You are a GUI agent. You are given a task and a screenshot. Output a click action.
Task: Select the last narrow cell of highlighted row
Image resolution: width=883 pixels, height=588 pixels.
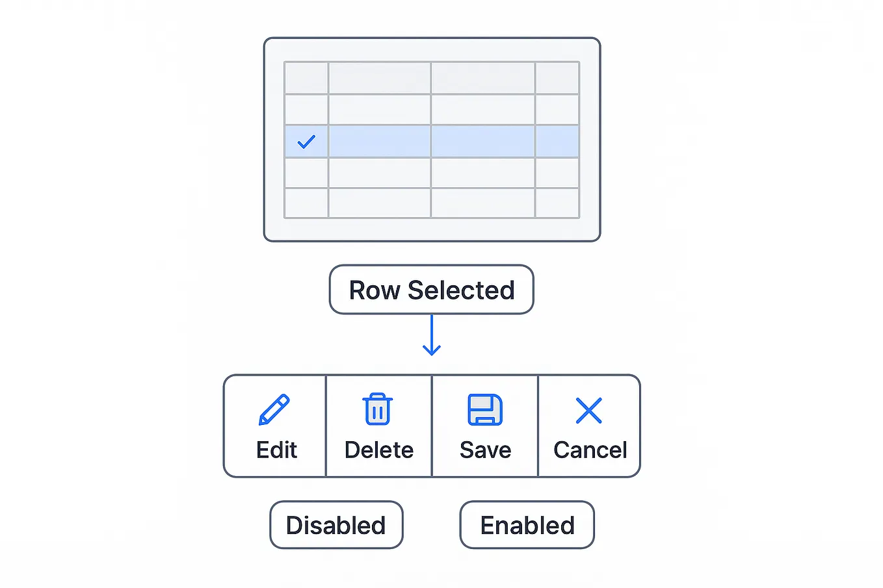tap(557, 141)
